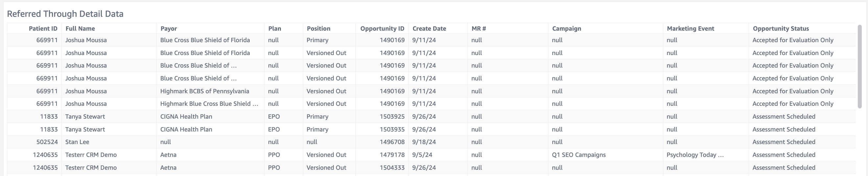Click the Referred Through Detail Data title

[65, 14]
